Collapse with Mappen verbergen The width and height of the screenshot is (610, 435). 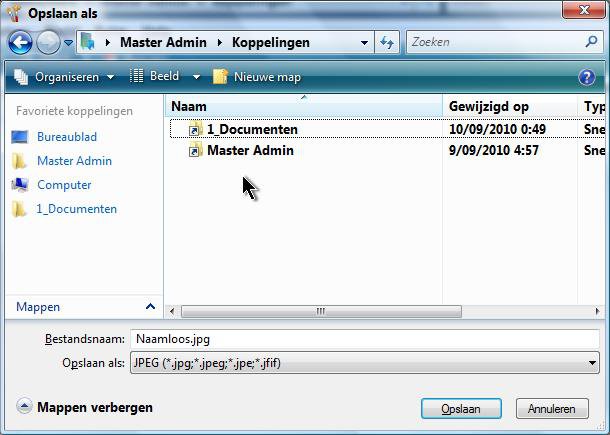click(x=85, y=407)
